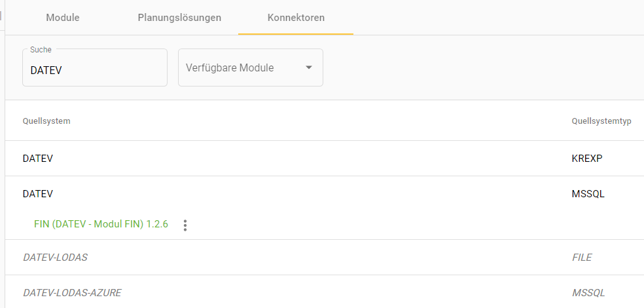Focus the Suche search field
This screenshot has height=308, width=644.
coord(95,70)
